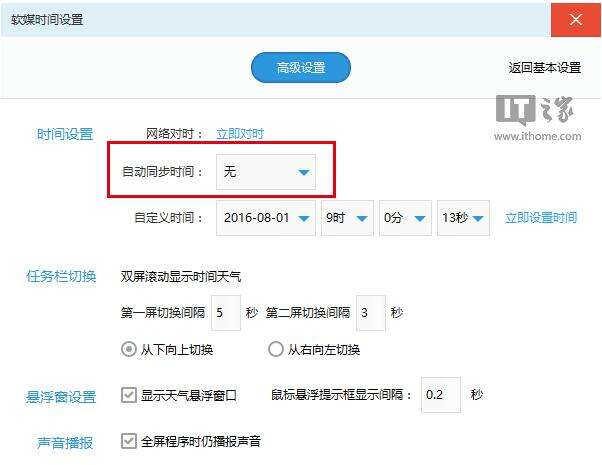Click the 立即设置时间 link
Screen dimensions: 602x465
541,218
